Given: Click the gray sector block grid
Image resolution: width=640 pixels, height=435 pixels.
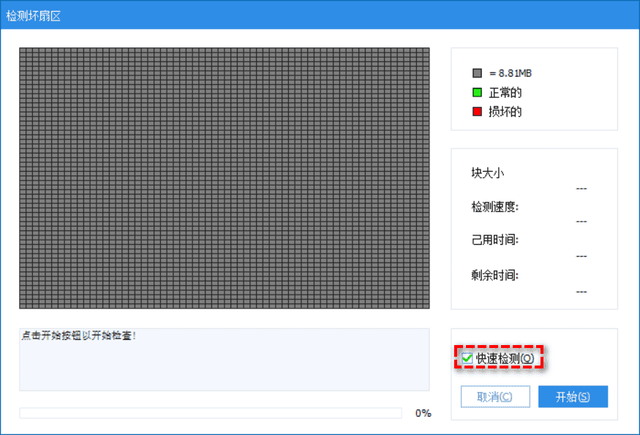Looking at the screenshot, I should (224, 178).
